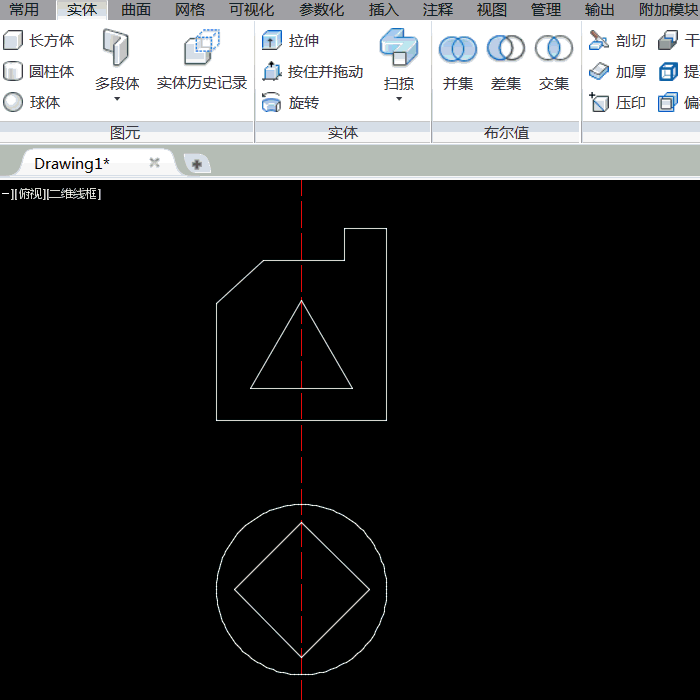Viewport: 700px width, 700px height.
Task: Click the 实体 panel title bar
Action: [342, 133]
